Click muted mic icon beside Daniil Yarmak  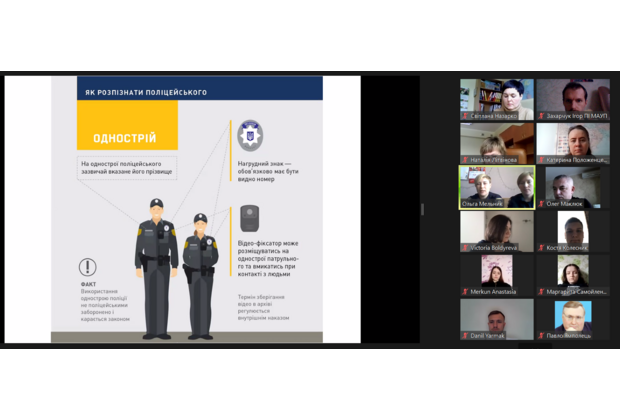[x=465, y=336]
